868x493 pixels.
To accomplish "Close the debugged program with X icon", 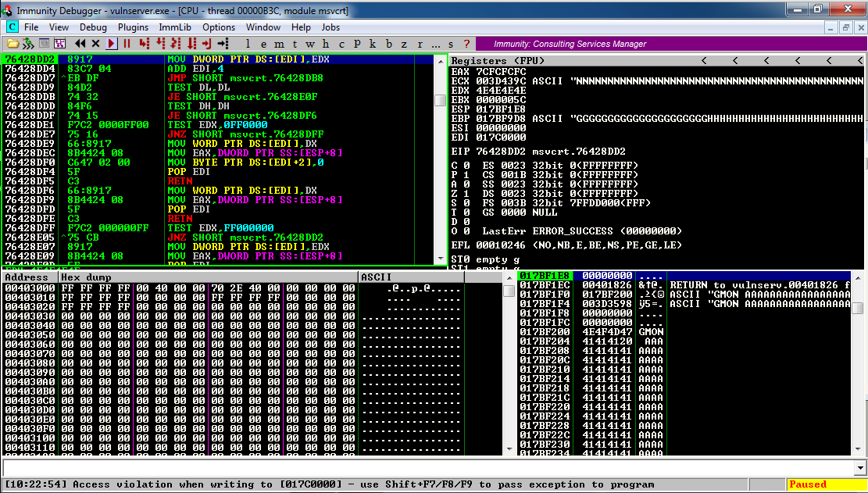I will [x=96, y=44].
